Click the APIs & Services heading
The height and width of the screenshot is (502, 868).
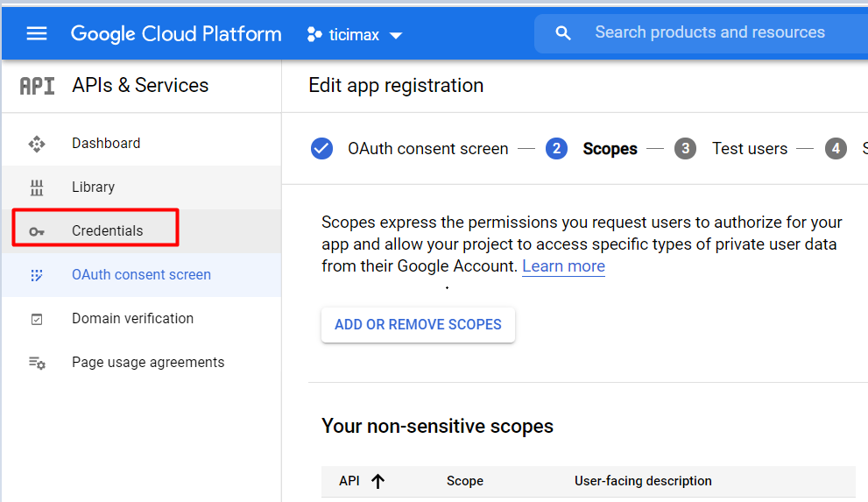pos(140,85)
